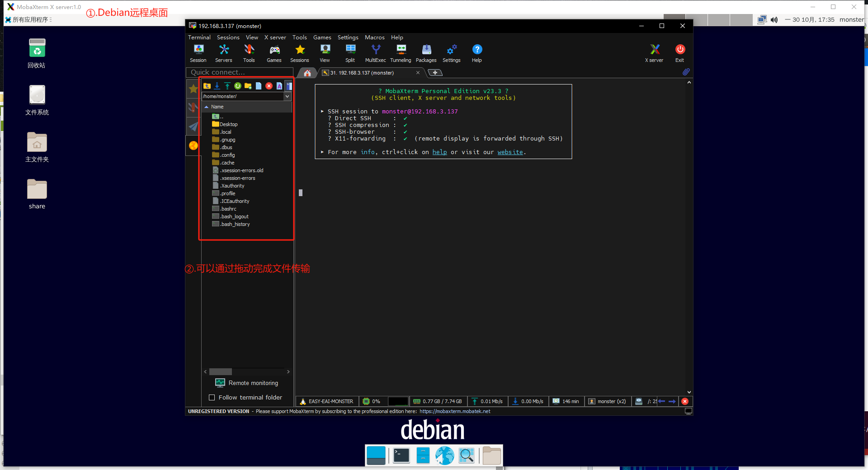Open the share folder on desktop
This screenshot has width=868, height=470.
click(x=37, y=194)
